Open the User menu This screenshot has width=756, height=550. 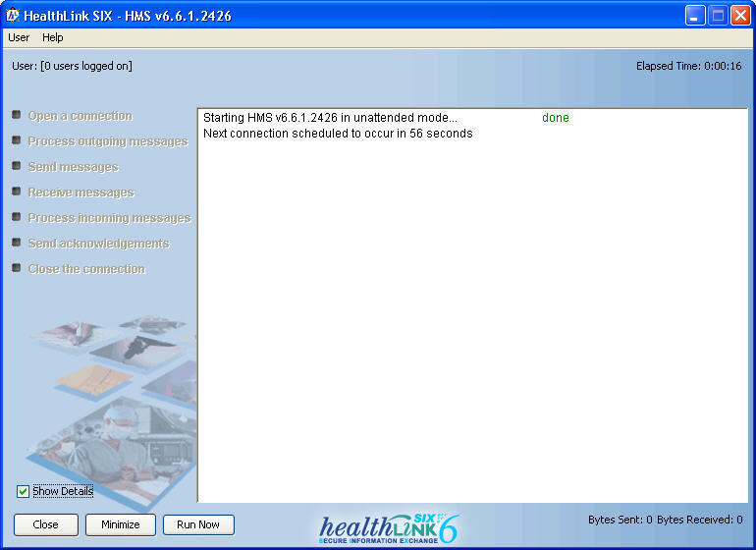pos(19,37)
